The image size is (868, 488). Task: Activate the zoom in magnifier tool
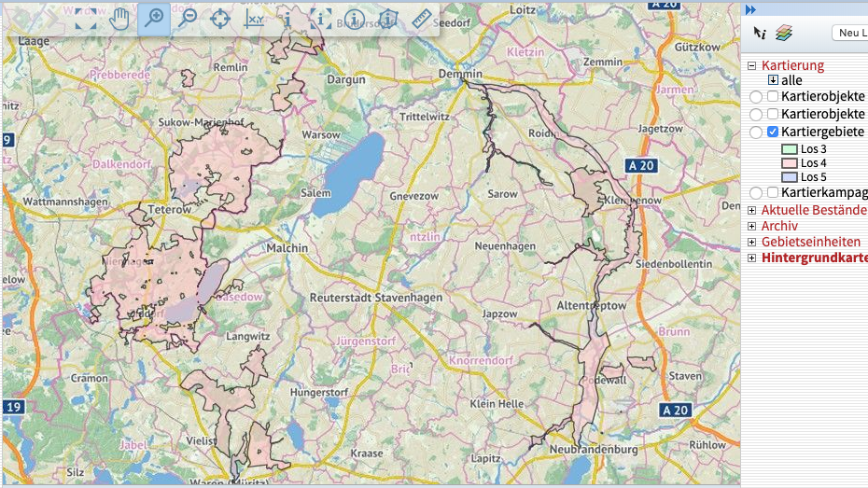154,20
